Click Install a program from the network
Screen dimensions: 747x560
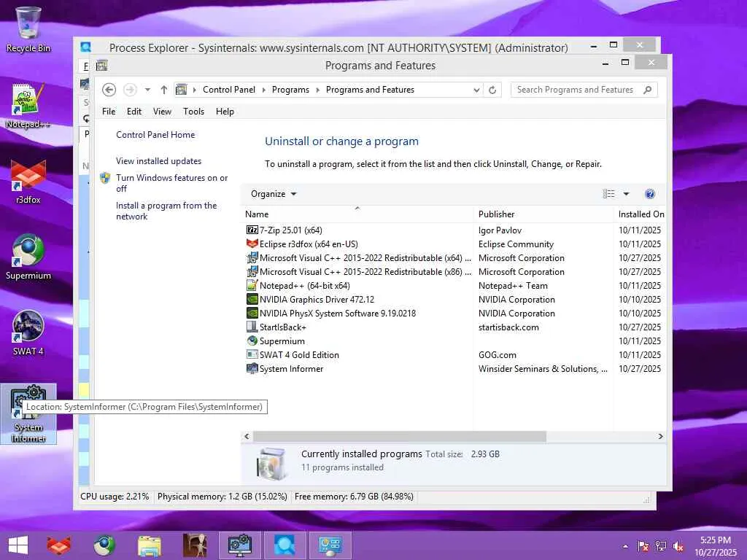[166, 211]
